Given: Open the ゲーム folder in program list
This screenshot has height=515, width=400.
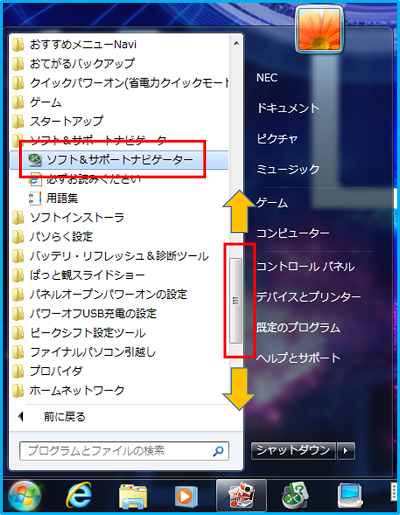Looking at the screenshot, I should point(37,102).
